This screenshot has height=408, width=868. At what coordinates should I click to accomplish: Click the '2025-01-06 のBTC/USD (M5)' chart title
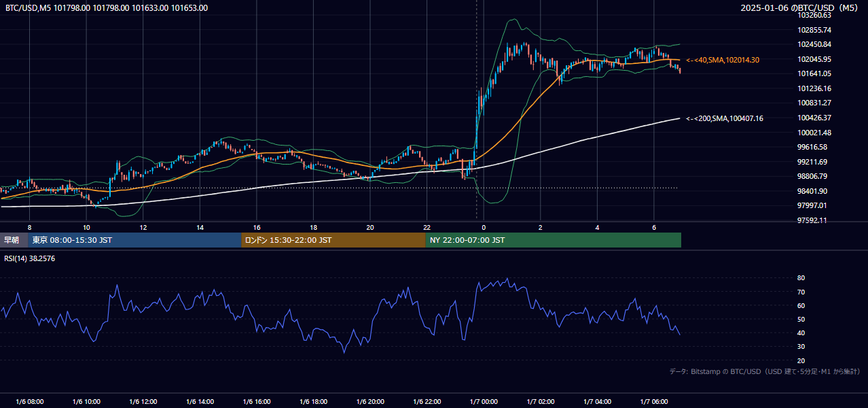click(x=800, y=8)
